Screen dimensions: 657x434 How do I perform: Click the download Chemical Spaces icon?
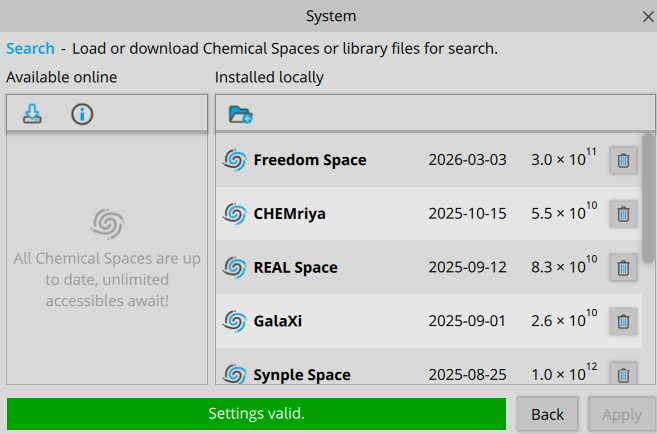[x=33, y=114]
